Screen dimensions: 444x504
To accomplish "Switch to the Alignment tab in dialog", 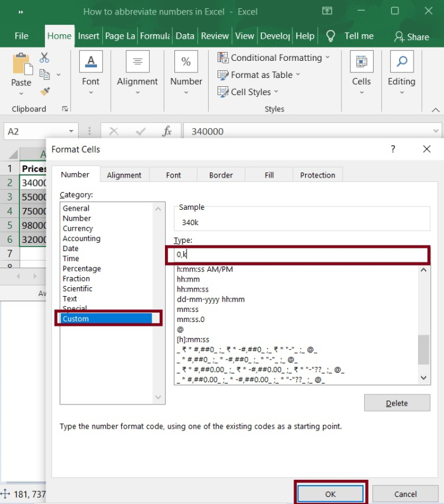I will click(x=124, y=175).
